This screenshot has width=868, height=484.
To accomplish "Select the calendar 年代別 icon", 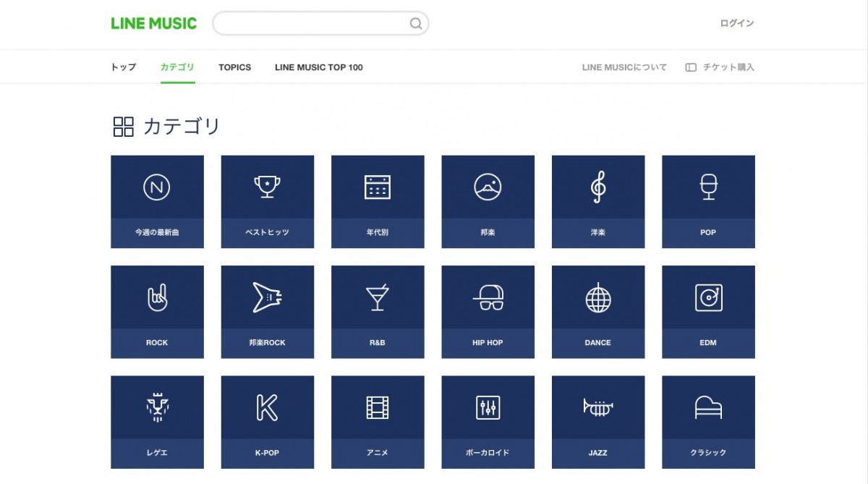I will click(378, 187).
